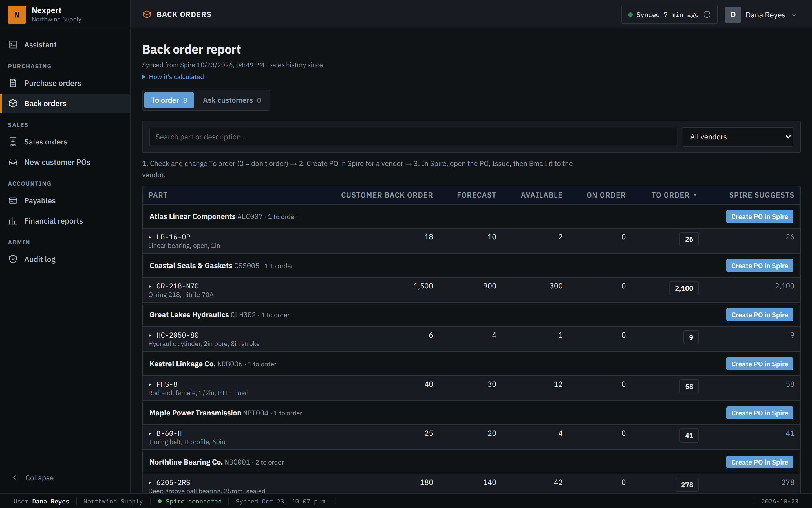Expand the PHS-8 part row
Screen dimensions: 812x508
150,384
